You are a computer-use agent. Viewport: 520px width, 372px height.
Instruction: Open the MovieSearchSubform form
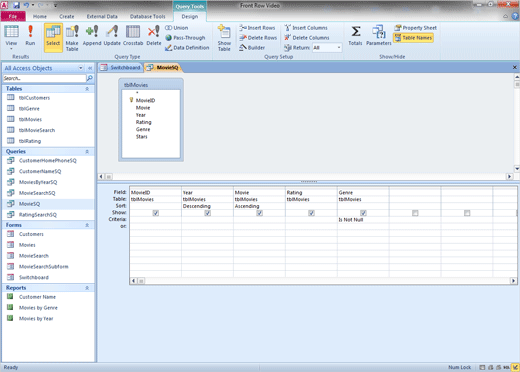pyautogui.click(x=43, y=266)
